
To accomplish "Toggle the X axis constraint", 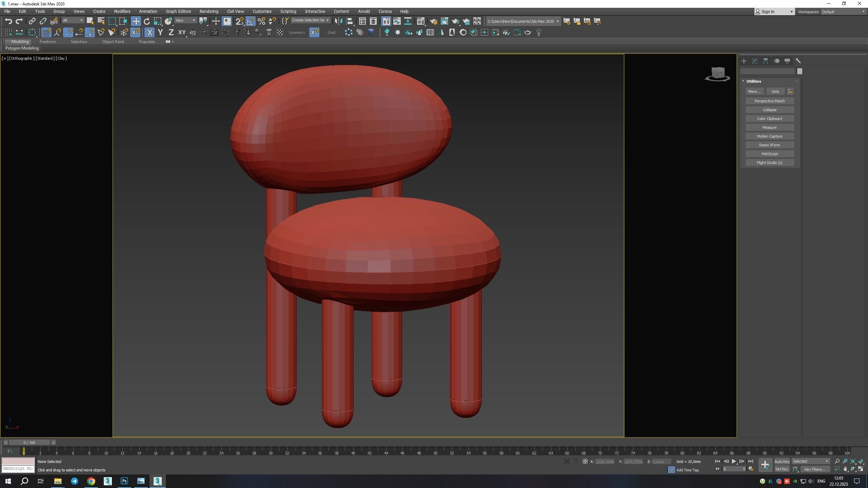I will coord(150,33).
